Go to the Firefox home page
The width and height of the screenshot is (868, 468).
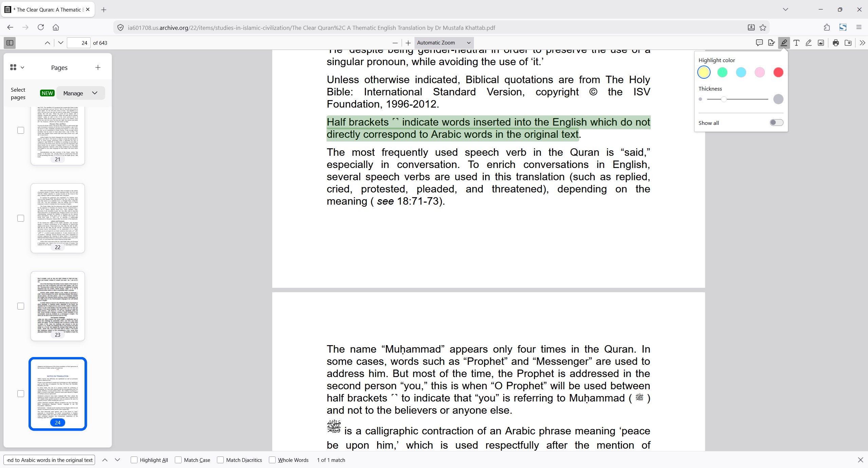coord(56,27)
